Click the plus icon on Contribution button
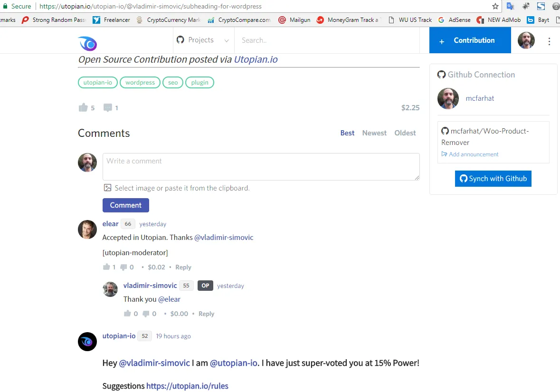The width and height of the screenshot is (560, 392). (x=442, y=41)
